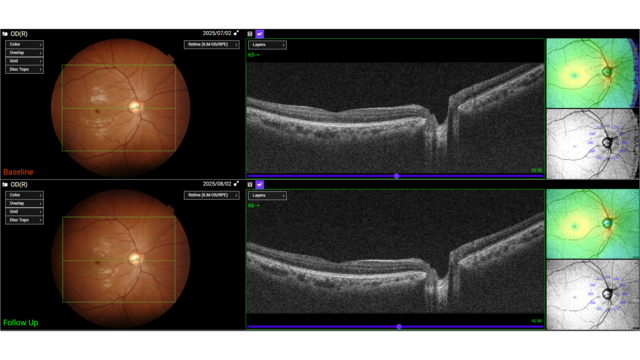Toggle the purple follow-up scan mode icon

(260, 184)
